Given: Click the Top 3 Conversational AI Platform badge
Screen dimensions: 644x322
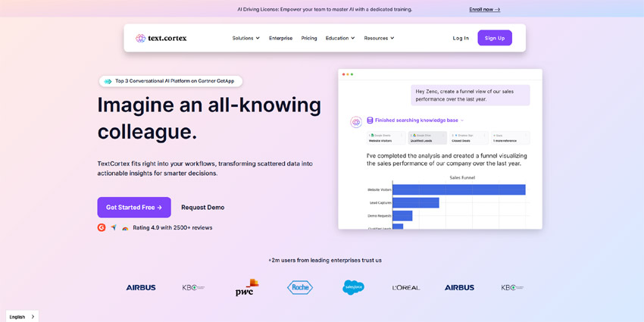Looking at the screenshot, I should point(170,81).
